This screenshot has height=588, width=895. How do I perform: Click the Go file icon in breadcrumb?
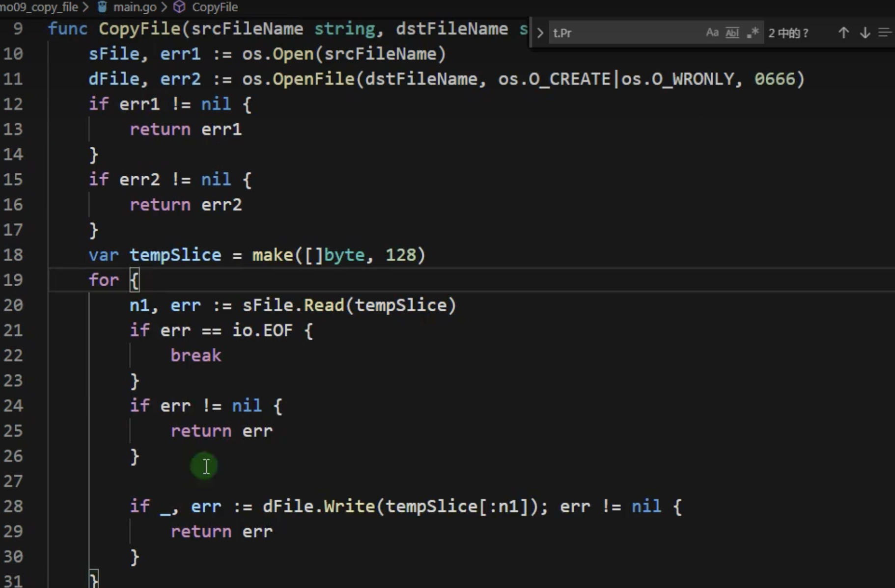[102, 7]
